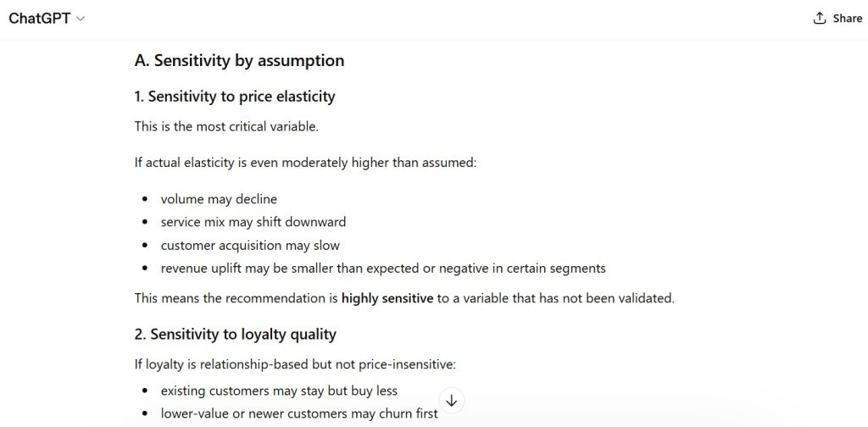The image size is (868, 427).
Task: Click 'If loyalty is relationship-based' sentence
Action: coord(294,365)
